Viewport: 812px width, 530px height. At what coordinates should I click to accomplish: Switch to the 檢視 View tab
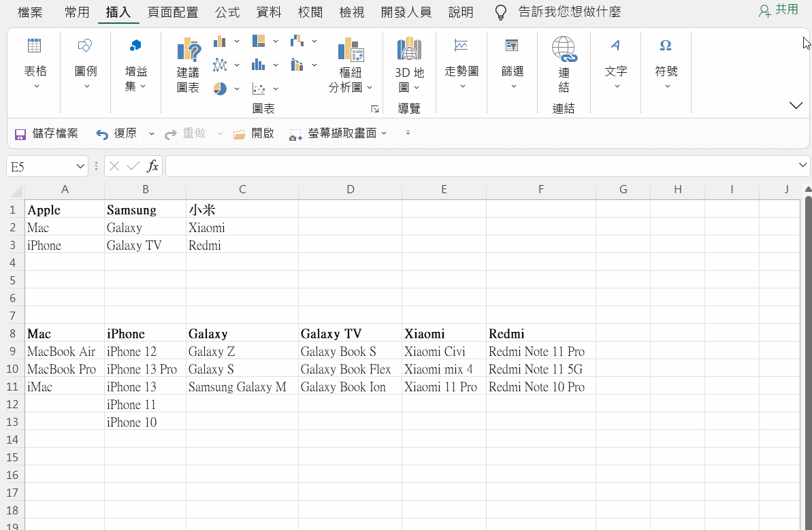click(x=352, y=12)
